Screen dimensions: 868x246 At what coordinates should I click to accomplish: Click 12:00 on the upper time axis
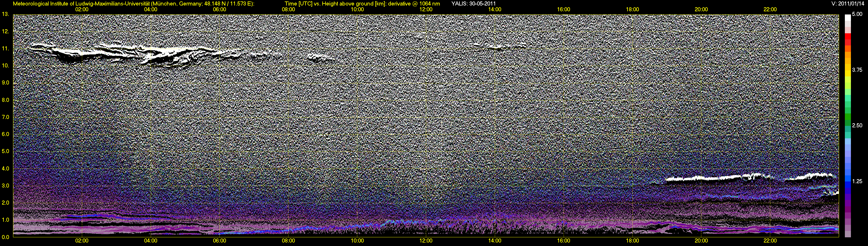(x=426, y=10)
